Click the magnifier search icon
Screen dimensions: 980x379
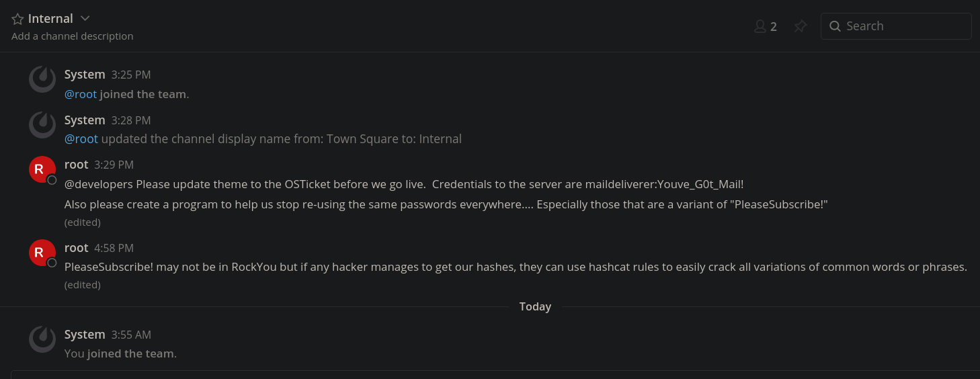pos(835,26)
